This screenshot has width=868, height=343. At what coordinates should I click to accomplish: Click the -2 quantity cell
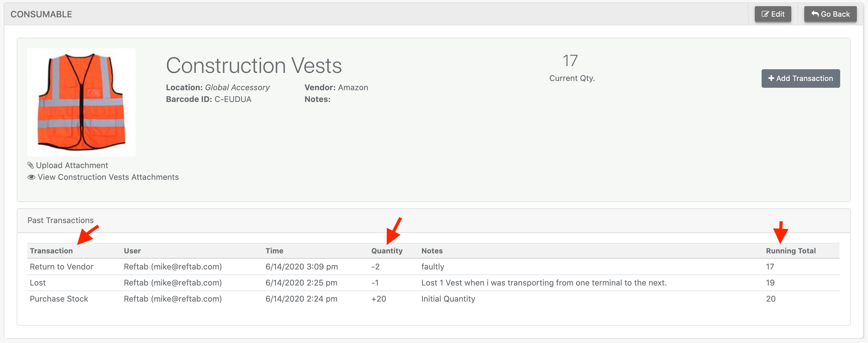click(375, 267)
